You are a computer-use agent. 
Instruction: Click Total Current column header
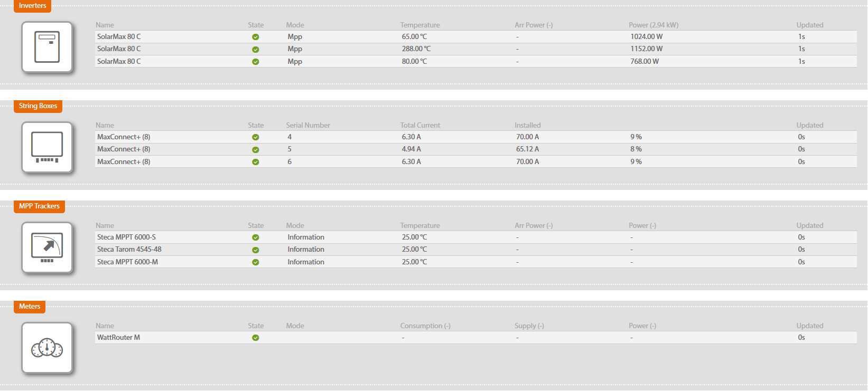tap(420, 125)
